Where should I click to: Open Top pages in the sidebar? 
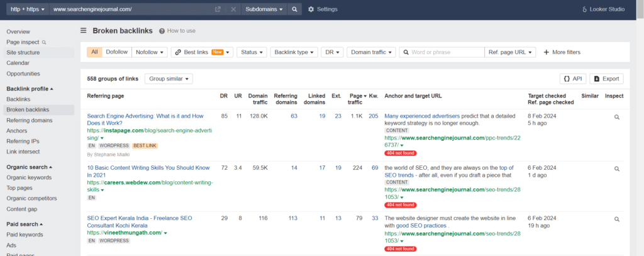[19, 188]
